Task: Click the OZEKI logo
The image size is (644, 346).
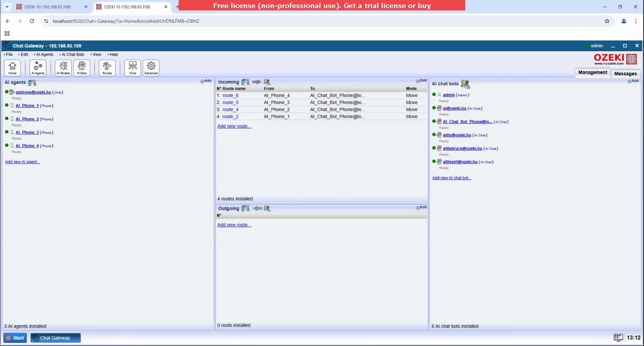Action: (x=615, y=59)
